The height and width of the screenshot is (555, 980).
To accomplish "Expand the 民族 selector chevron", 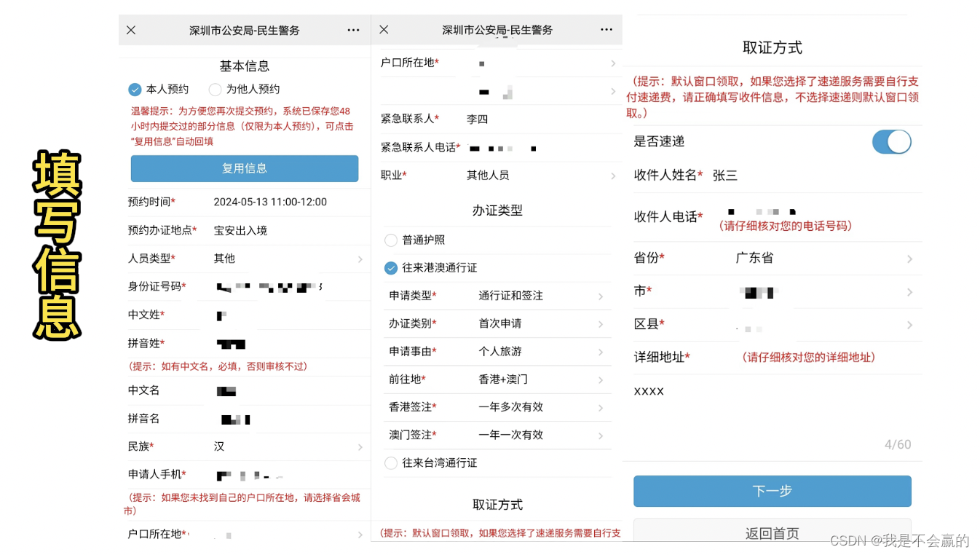I will [x=360, y=447].
